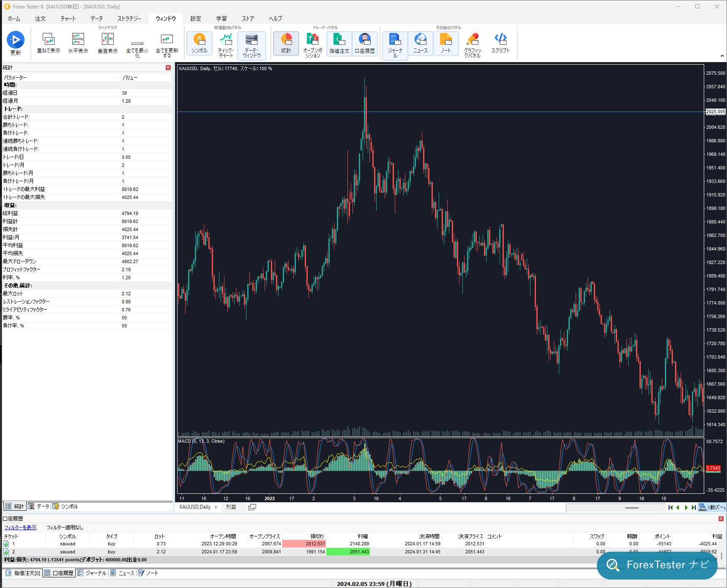Click the chart horizontal scrollbar thumb
727x588 pixels.
click(x=631, y=508)
